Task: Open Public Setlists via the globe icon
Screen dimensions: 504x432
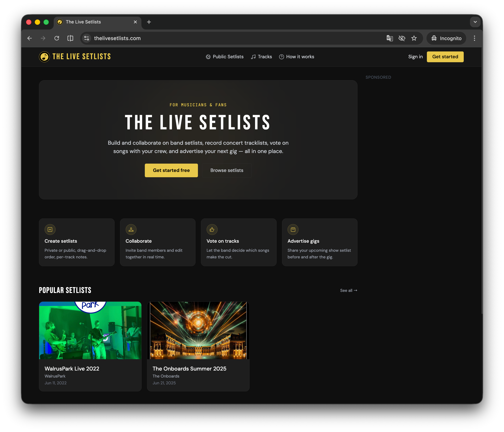Action: pyautogui.click(x=208, y=57)
